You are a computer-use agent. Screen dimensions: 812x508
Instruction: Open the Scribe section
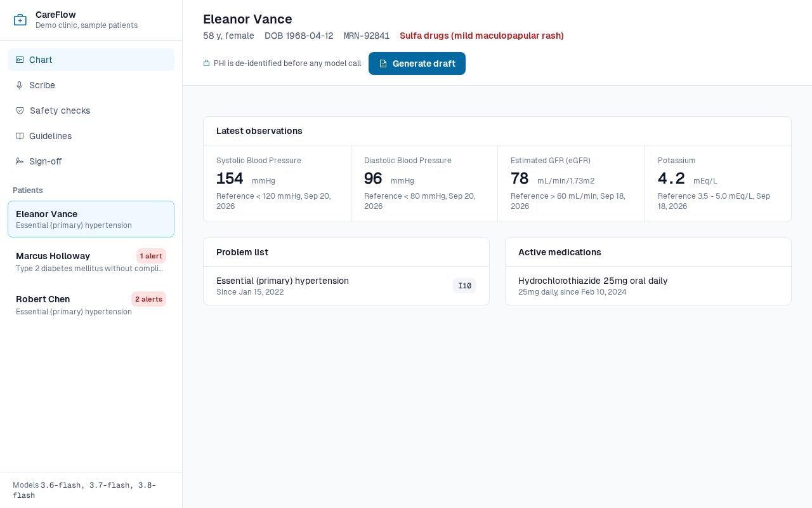click(91, 85)
